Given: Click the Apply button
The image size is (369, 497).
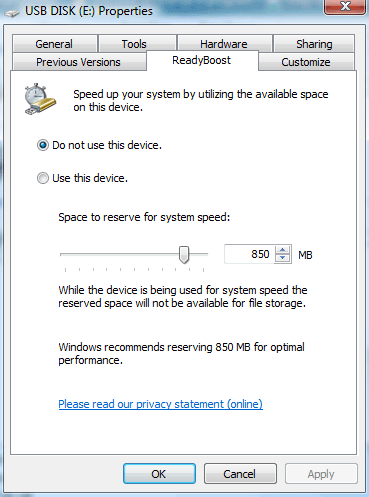Looking at the screenshot, I should pos(321,474).
